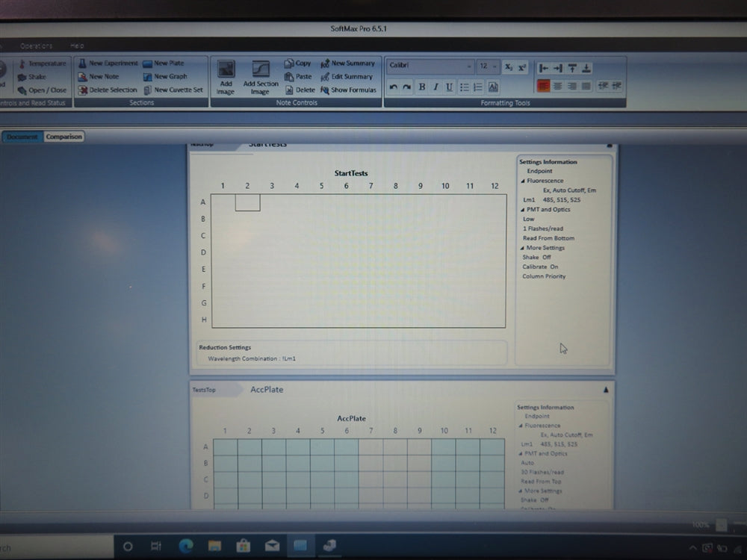The height and width of the screenshot is (560, 747).
Task: Open the text style Ab tool
Action: coord(493,87)
